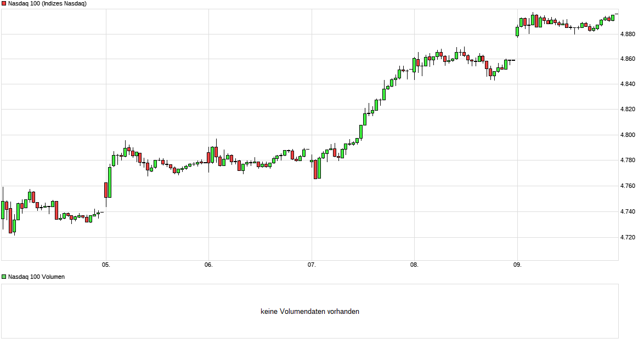644x344 pixels.
Task: Click the 09. date axis label
Action: tap(517, 265)
